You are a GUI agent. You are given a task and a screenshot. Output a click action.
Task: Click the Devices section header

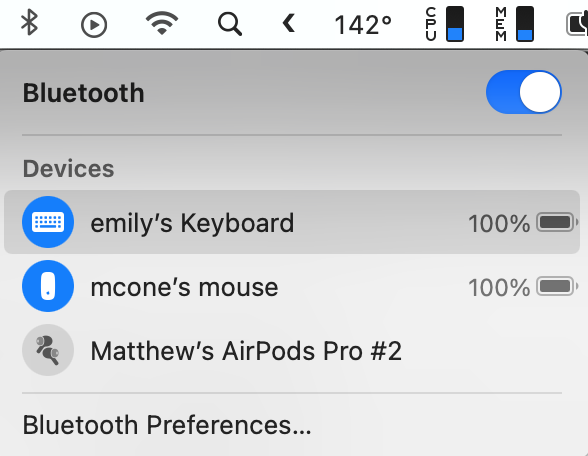pyautogui.click(x=68, y=168)
